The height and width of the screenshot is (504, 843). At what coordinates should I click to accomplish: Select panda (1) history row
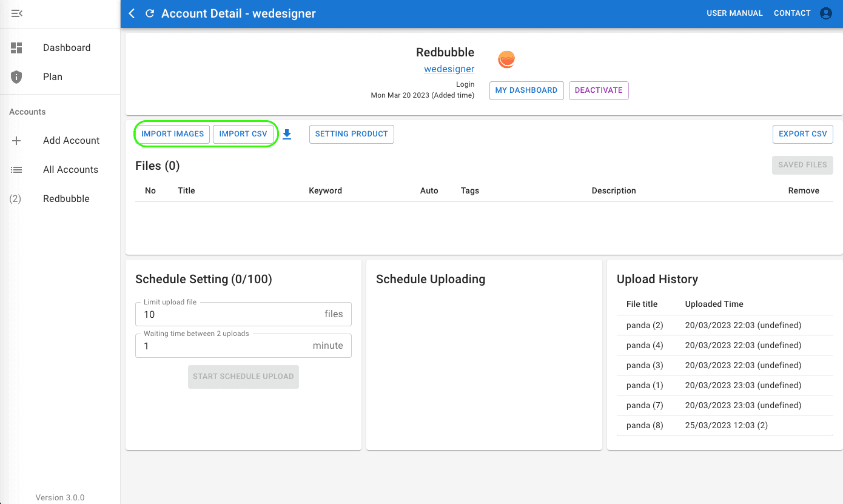[x=725, y=385]
